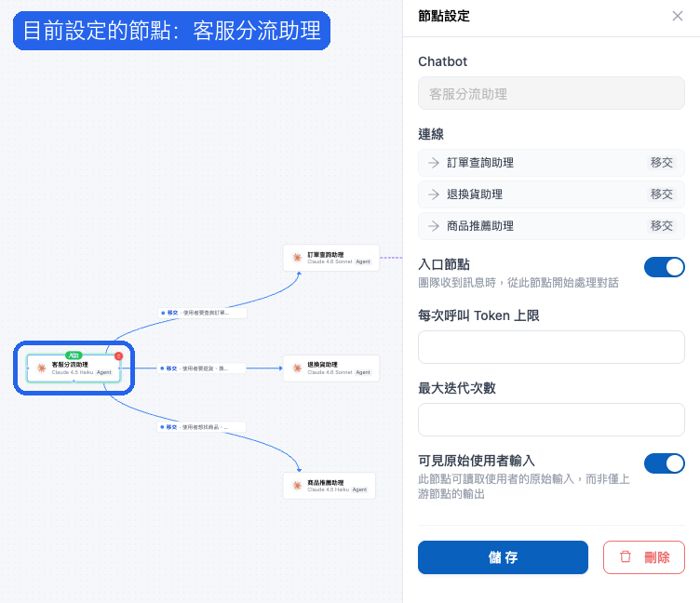Focus the 每次呼叫 Token 上限 input
This screenshot has width=700, height=603.
tap(551, 347)
